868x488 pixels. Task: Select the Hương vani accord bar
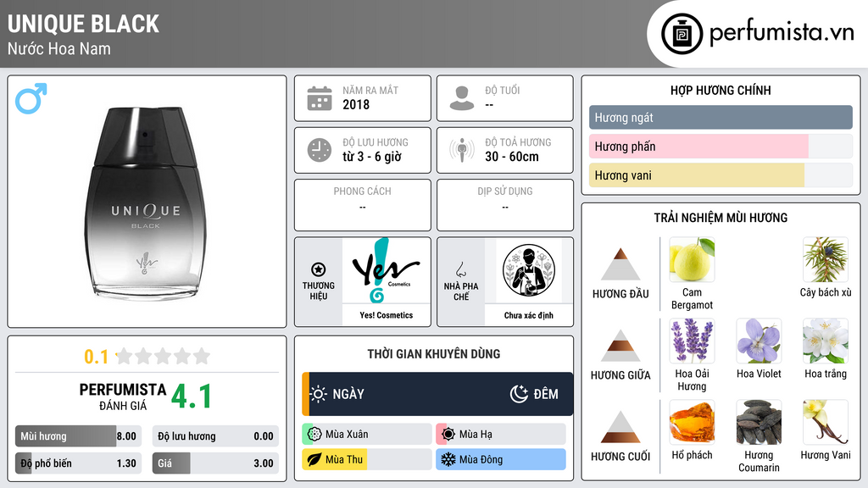(x=721, y=175)
